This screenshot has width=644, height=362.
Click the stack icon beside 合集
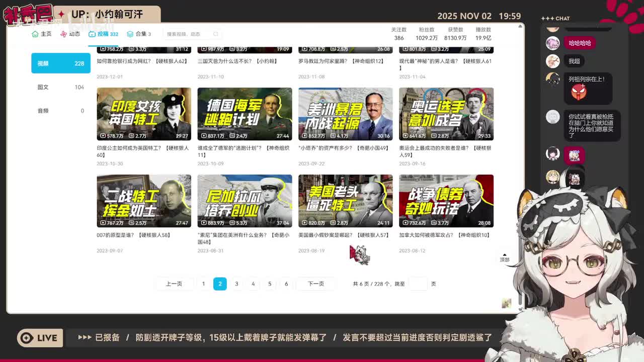click(x=130, y=34)
